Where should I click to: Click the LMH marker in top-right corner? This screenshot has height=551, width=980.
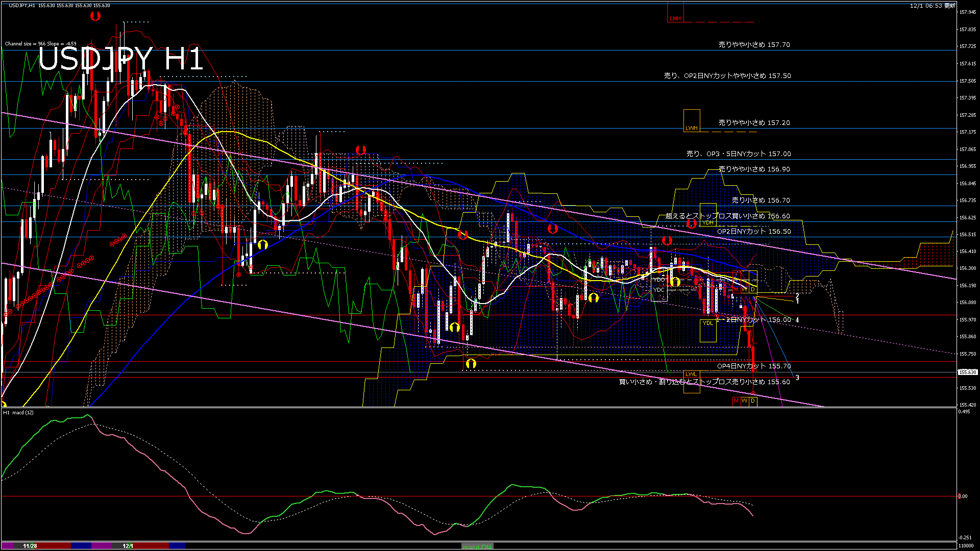click(x=675, y=19)
